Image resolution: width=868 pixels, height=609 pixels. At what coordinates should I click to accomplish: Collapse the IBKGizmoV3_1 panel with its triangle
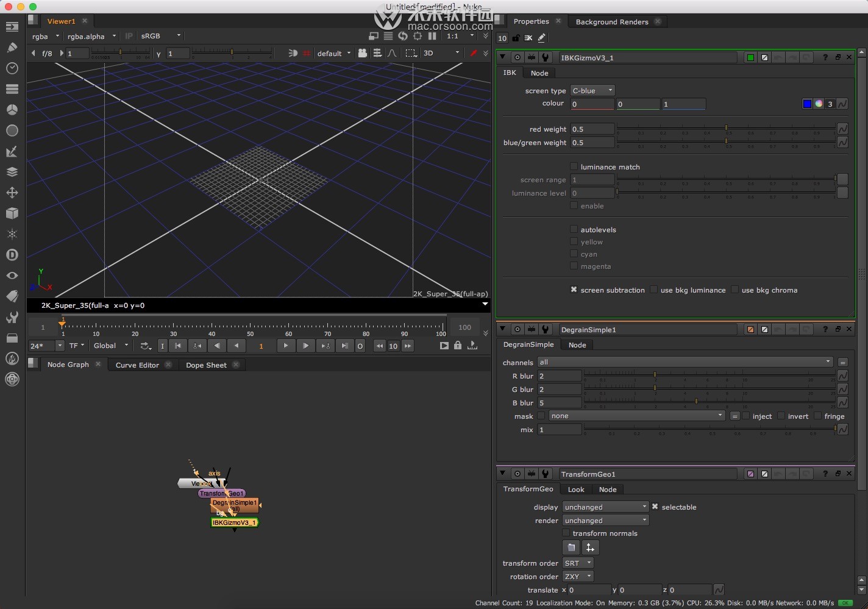[502, 57]
